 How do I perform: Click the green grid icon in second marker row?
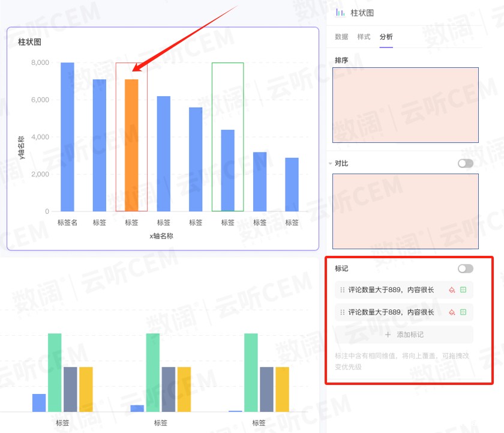coord(463,312)
